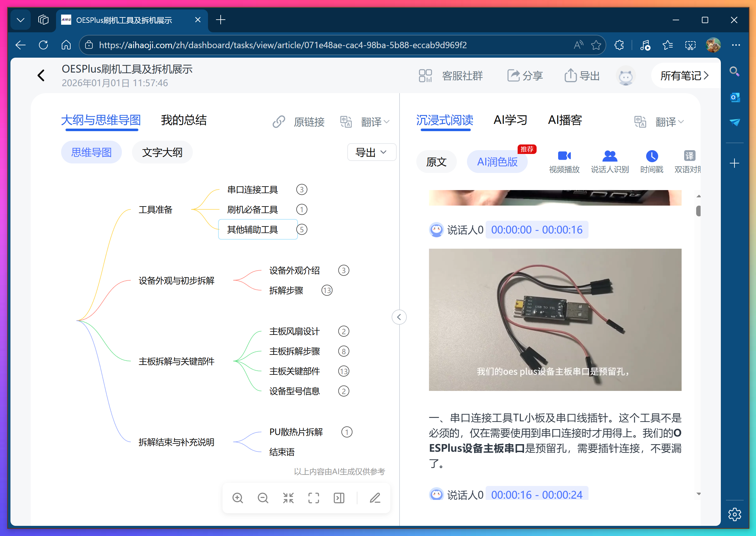Click the side panel layout icon
This screenshot has height=536, width=756.
(339, 498)
